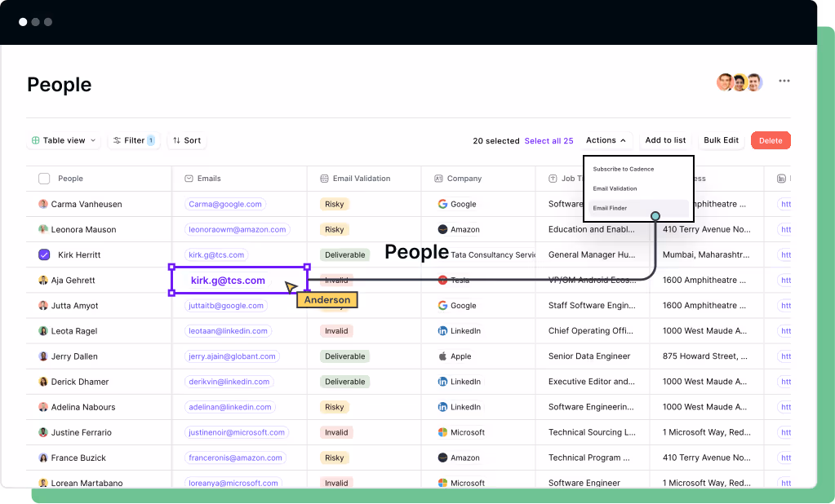835x504 pixels.
Task: Collapse the Actions dropdown
Action: 606,140
